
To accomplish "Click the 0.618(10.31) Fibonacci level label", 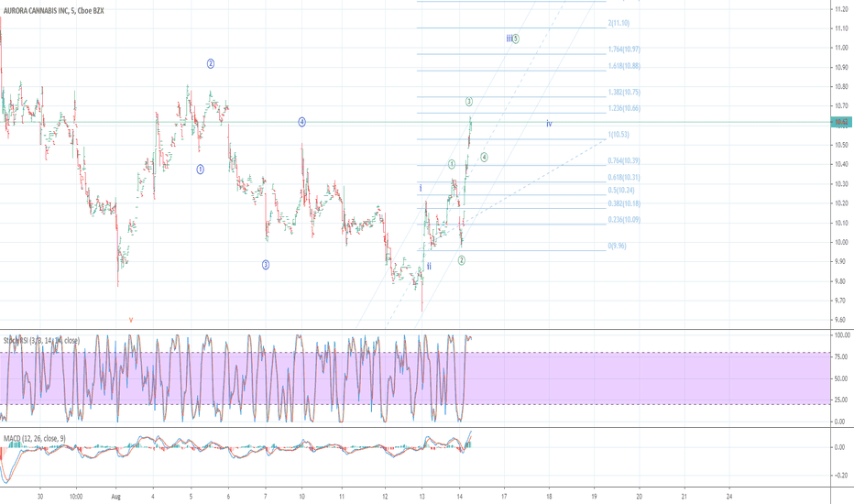I will point(624,177).
